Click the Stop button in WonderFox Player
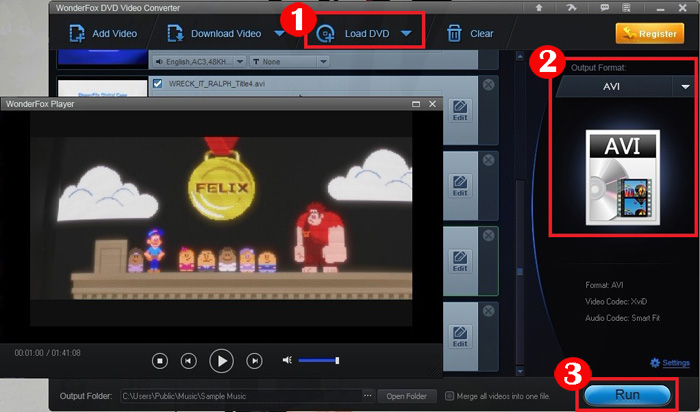The height and width of the screenshot is (412, 700). [160, 361]
